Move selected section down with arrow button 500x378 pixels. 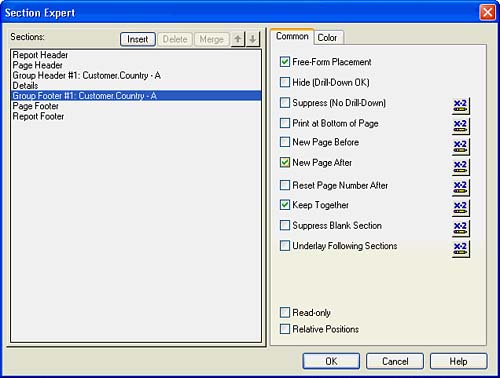(x=253, y=39)
